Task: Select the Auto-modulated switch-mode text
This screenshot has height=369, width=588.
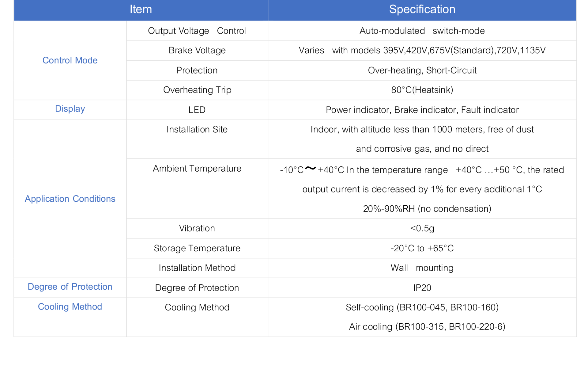Action: coord(422,31)
